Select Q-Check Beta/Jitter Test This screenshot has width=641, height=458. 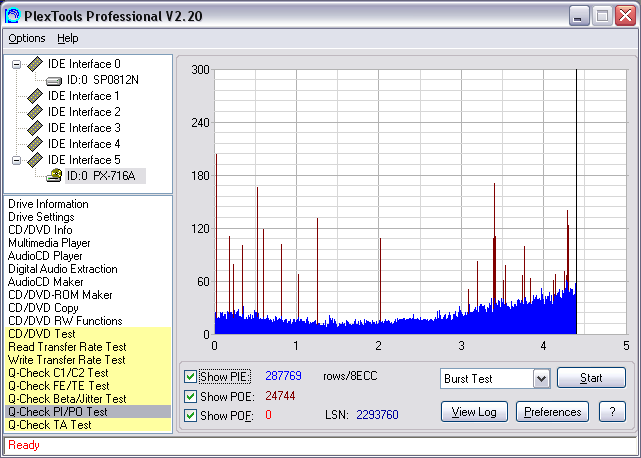[x=88, y=399]
